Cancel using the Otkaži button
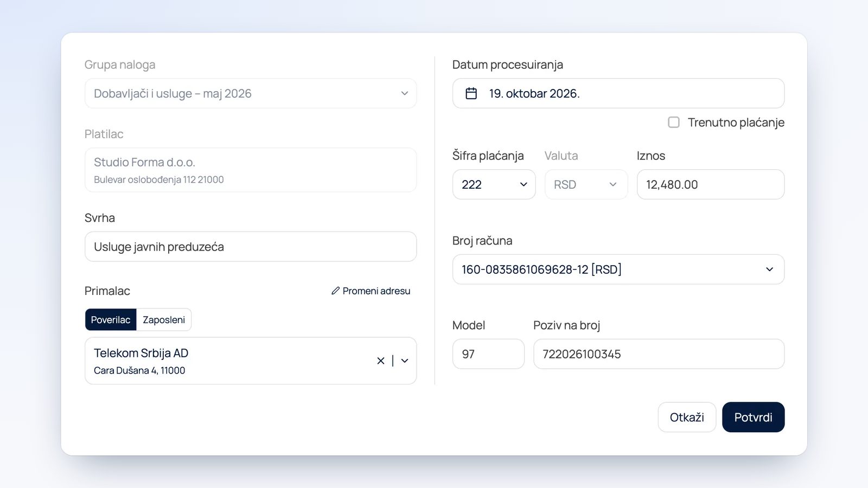This screenshot has height=488, width=868. [x=687, y=417]
